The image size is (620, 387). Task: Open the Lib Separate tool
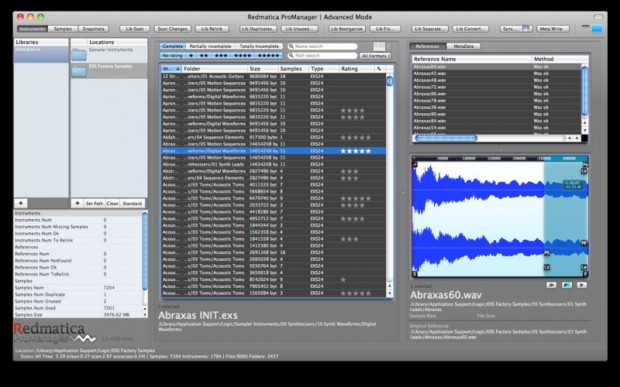coord(430,29)
